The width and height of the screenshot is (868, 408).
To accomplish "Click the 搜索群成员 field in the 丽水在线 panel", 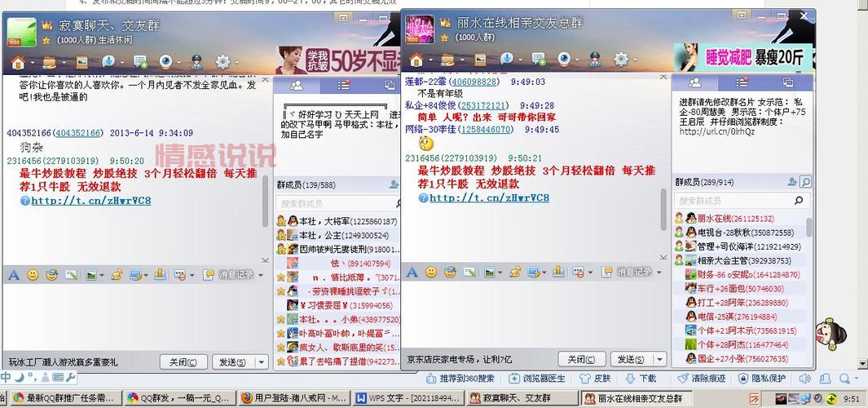I will click(x=742, y=200).
